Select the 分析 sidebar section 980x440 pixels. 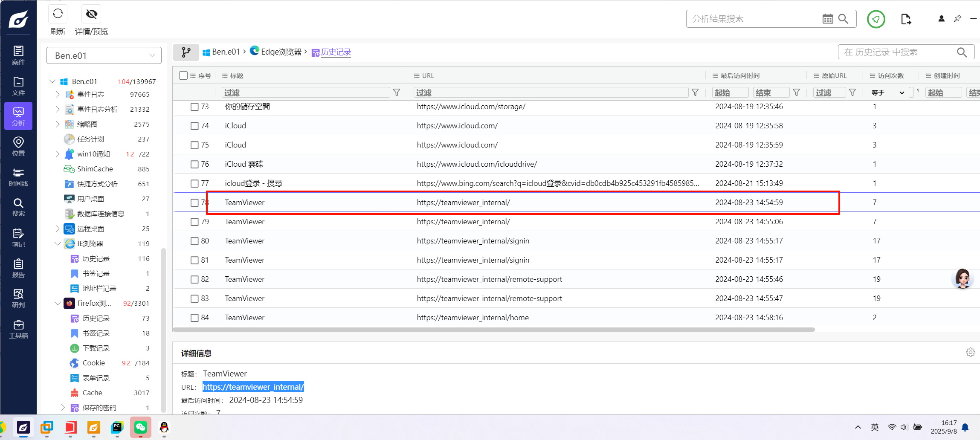click(18, 116)
